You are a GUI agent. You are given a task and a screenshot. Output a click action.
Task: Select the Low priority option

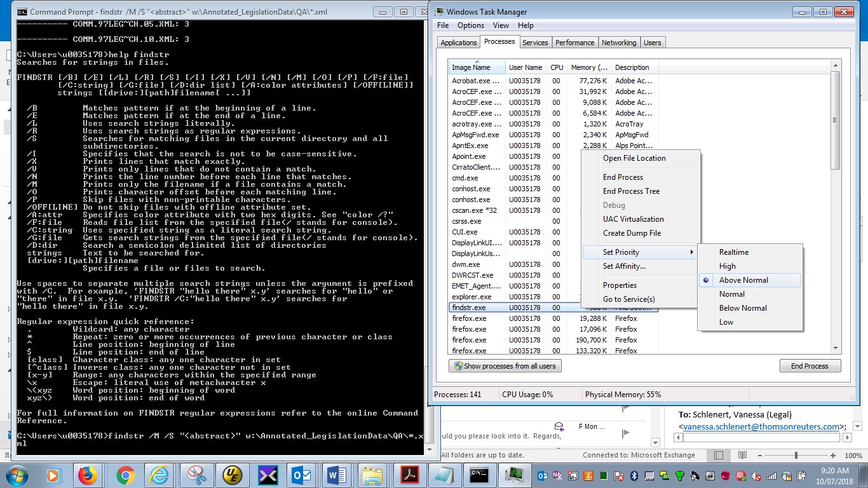726,322
